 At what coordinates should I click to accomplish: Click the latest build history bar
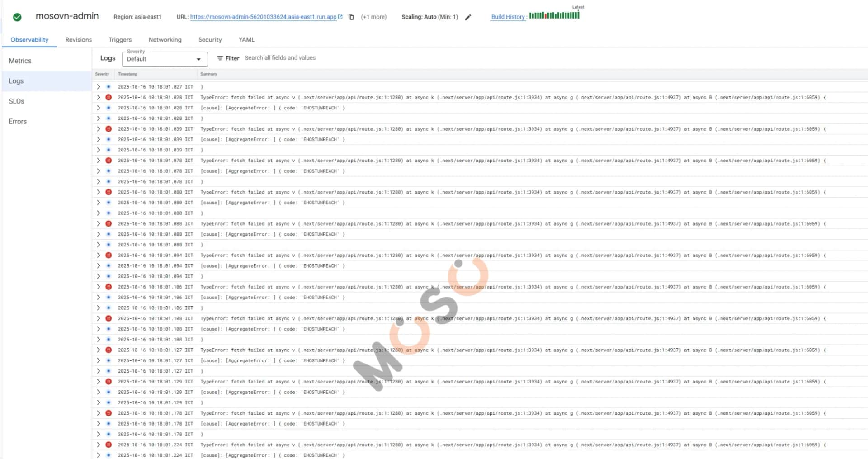[578, 15]
